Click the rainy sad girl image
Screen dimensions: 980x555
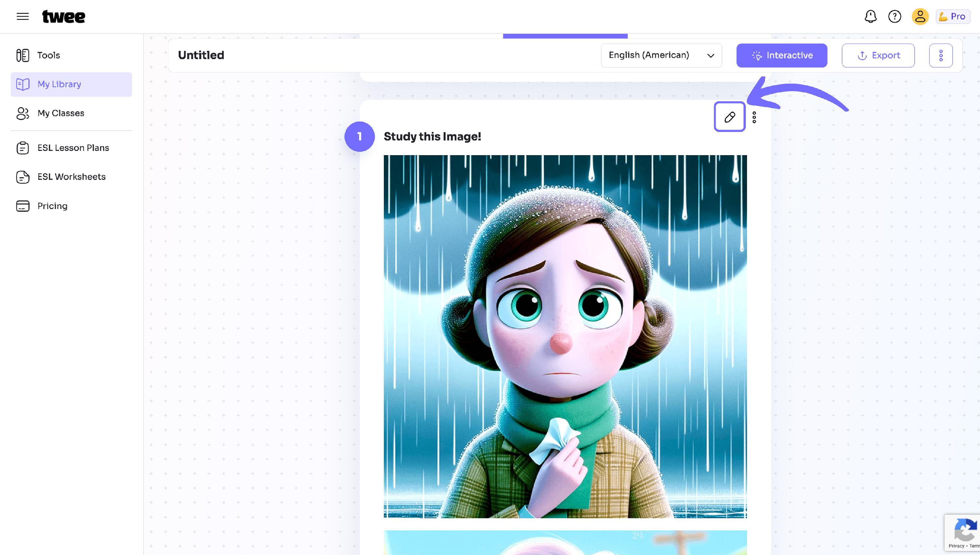click(x=565, y=336)
